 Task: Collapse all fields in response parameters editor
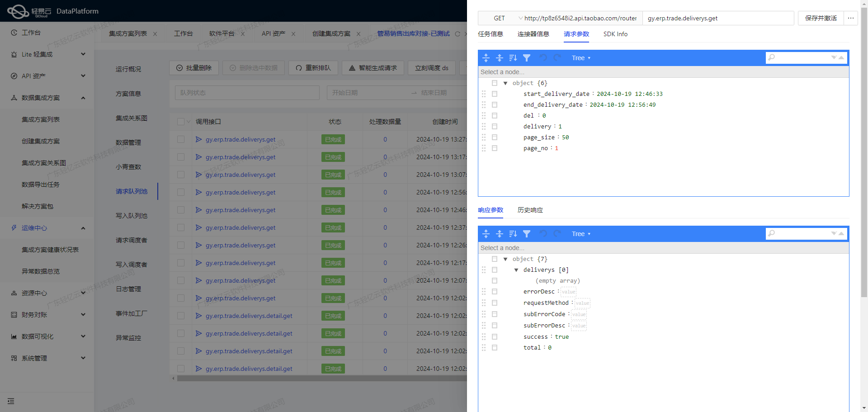pyautogui.click(x=500, y=234)
